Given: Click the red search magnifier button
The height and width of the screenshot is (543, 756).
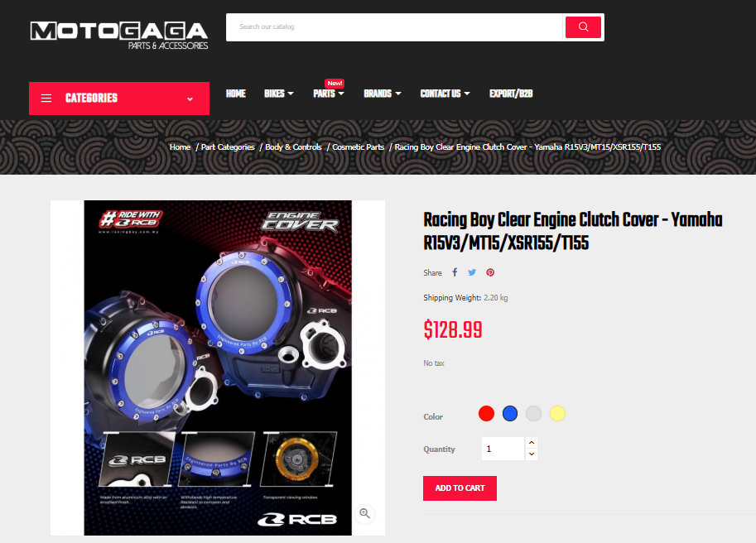Looking at the screenshot, I should coord(583,27).
